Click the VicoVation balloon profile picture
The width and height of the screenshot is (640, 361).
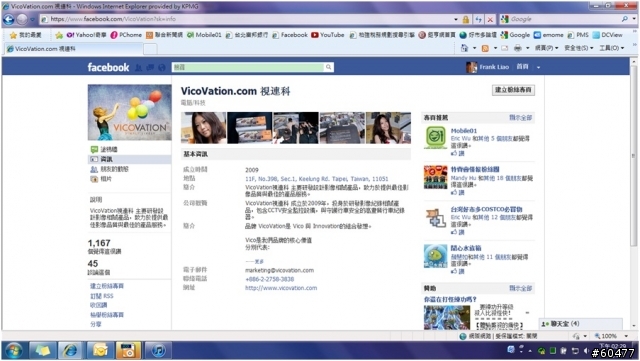tap(129, 112)
